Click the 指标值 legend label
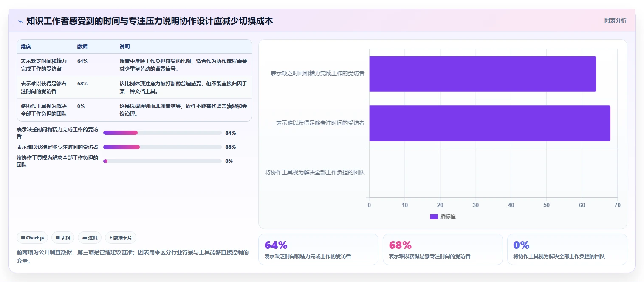Image resolution: width=644 pixels, height=282 pixels. coord(448,216)
